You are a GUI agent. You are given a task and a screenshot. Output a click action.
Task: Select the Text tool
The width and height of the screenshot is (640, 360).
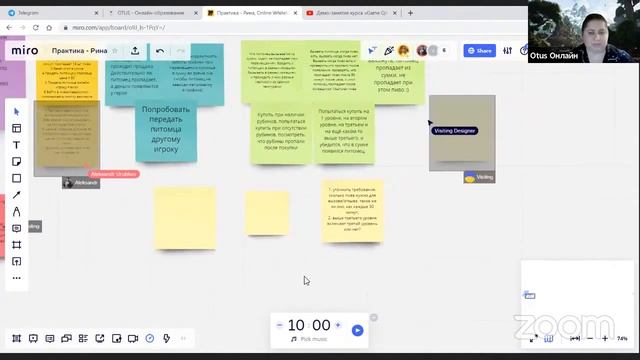click(16, 145)
